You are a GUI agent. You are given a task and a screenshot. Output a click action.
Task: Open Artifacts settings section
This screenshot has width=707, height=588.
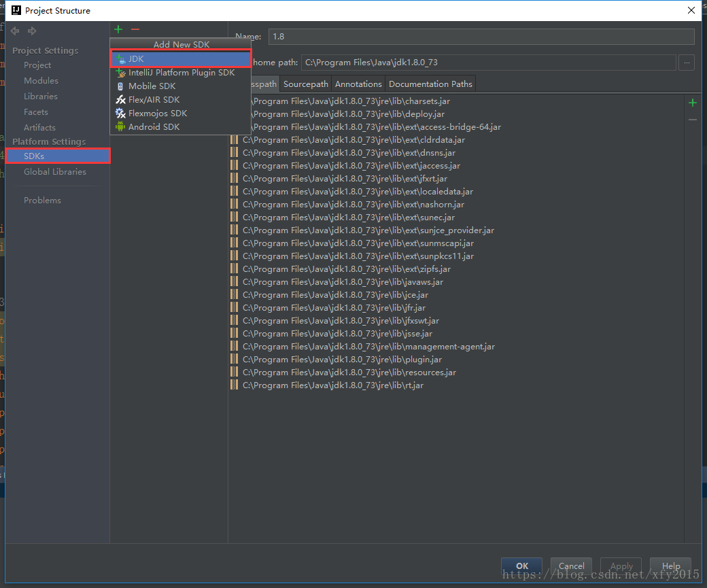tap(39, 128)
